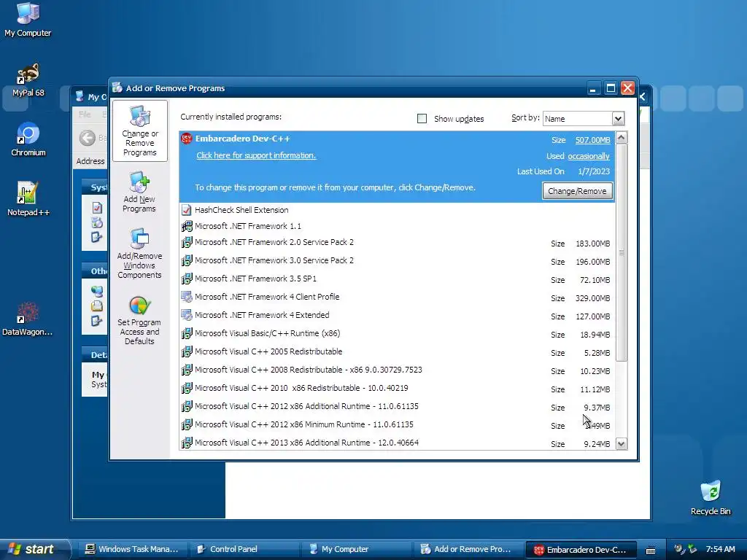Screen dimensions: 747x560
Task: Click .NET Framework 4 Extended icon
Action: coord(186,315)
